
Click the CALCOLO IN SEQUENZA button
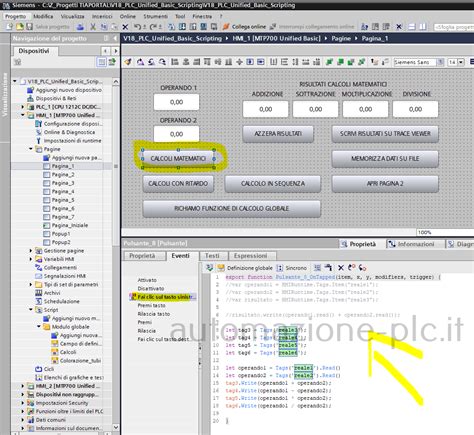pos(273,184)
